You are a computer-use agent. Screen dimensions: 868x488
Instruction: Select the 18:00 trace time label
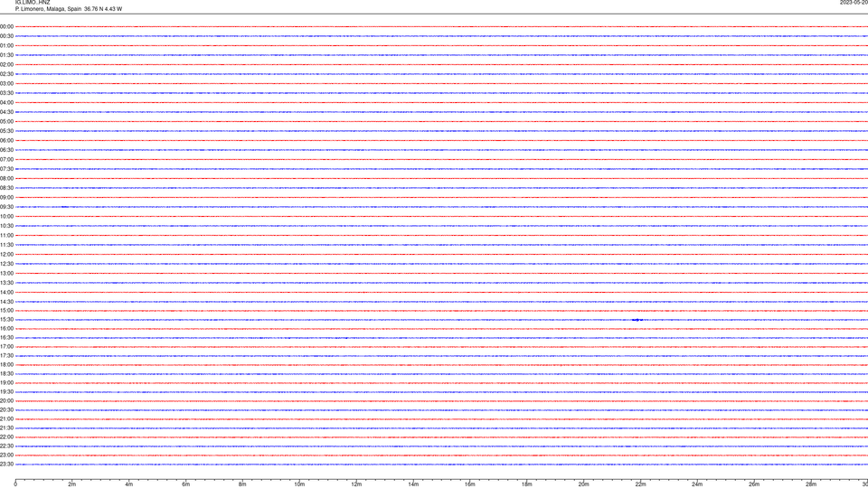6,365
